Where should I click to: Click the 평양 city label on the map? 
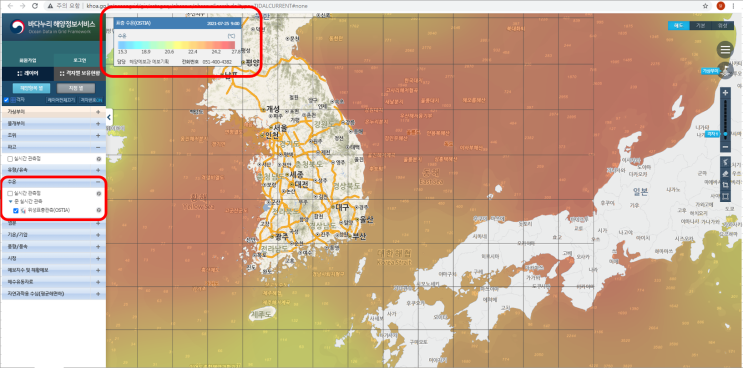coord(252,62)
